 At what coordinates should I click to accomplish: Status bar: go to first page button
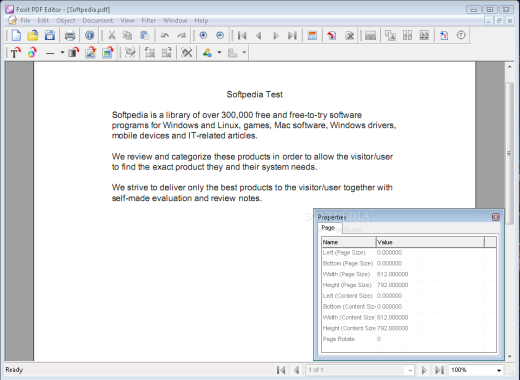click(x=281, y=370)
